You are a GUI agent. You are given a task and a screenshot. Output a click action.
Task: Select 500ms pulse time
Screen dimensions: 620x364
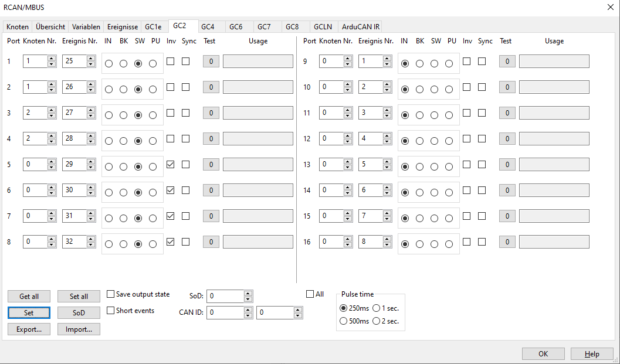pyautogui.click(x=343, y=321)
